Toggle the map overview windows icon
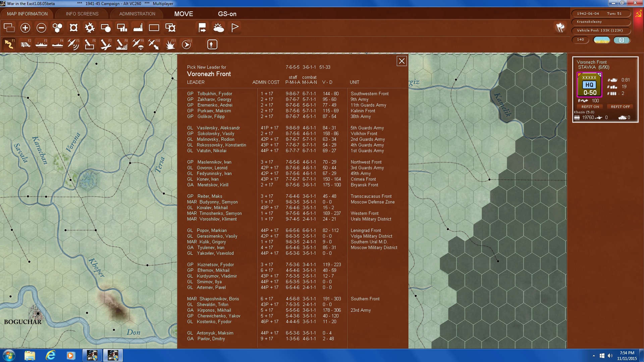This screenshot has height=362, width=644. 9,28
